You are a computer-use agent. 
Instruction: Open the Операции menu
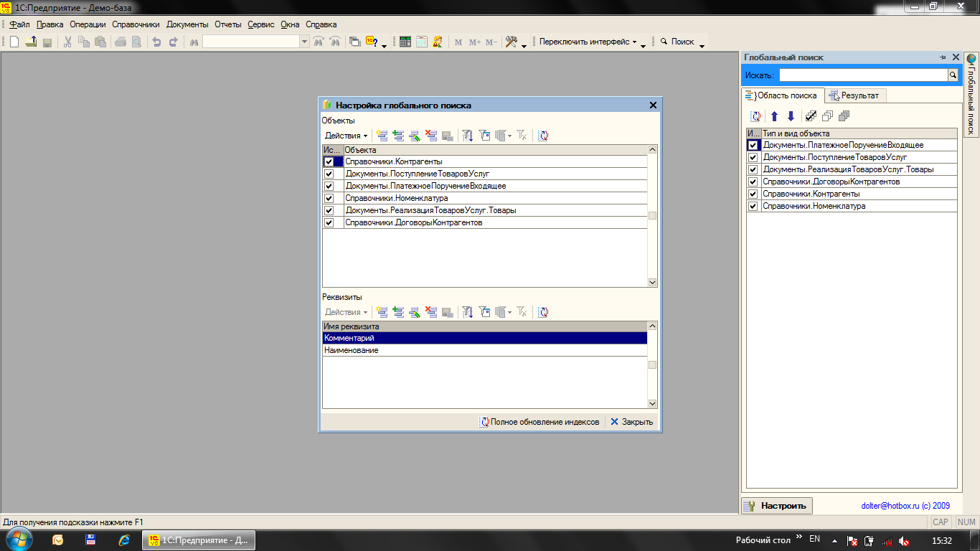click(x=88, y=24)
